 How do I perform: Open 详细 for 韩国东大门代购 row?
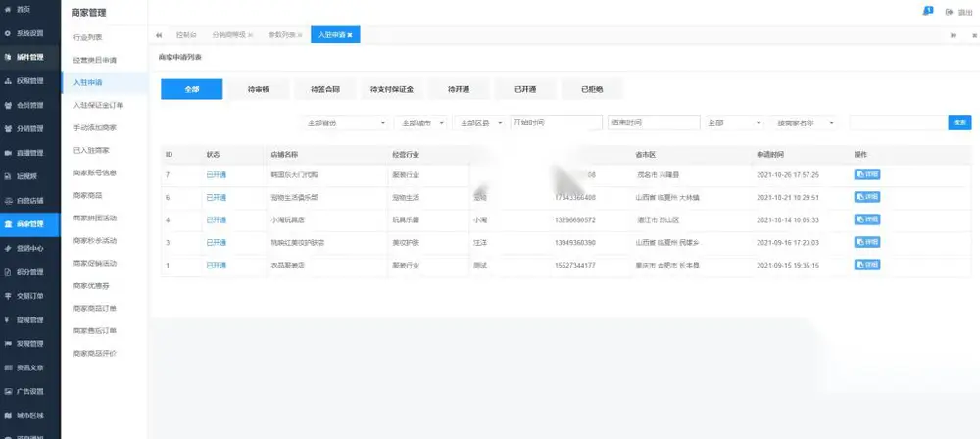pos(867,174)
